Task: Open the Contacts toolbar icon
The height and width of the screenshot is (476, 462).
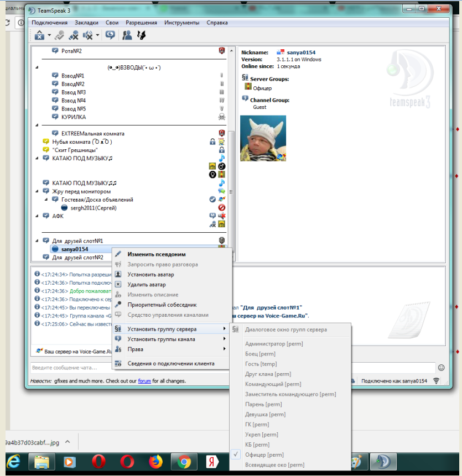Action: pyautogui.click(x=127, y=35)
